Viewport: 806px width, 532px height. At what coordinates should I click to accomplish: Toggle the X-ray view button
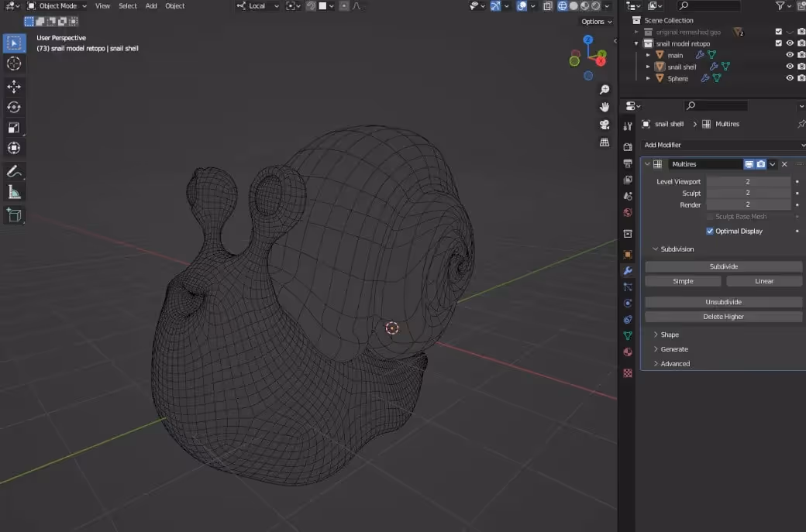[547, 6]
